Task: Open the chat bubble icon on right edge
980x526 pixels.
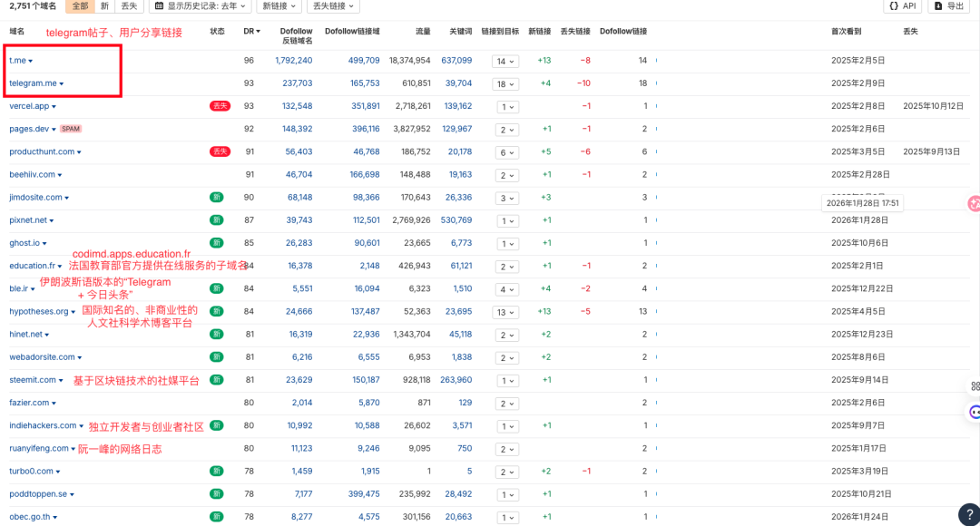Action: [x=974, y=412]
